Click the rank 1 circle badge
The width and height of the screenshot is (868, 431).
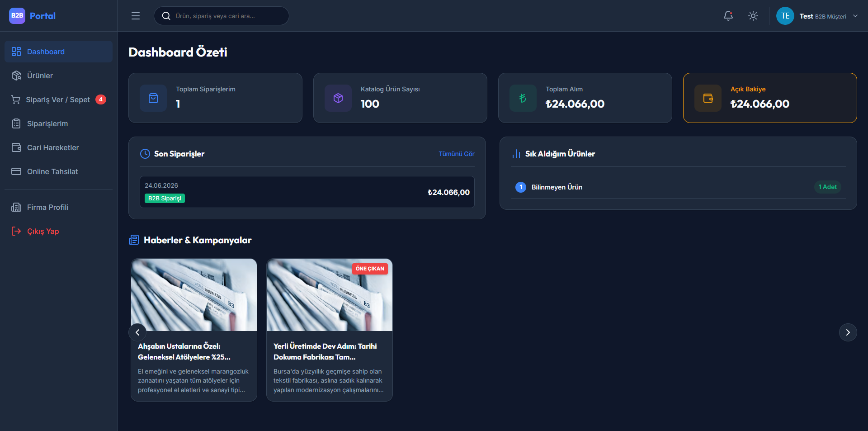(521, 187)
